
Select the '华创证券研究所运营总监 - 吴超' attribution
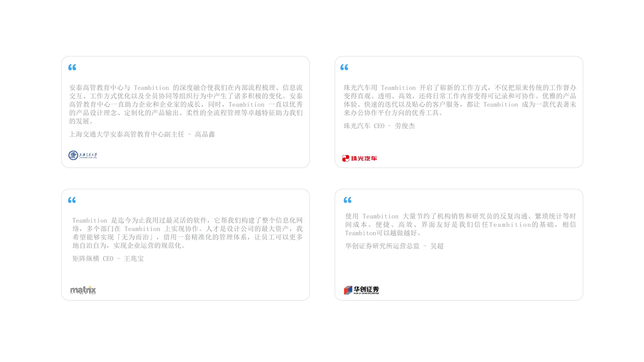(394, 246)
